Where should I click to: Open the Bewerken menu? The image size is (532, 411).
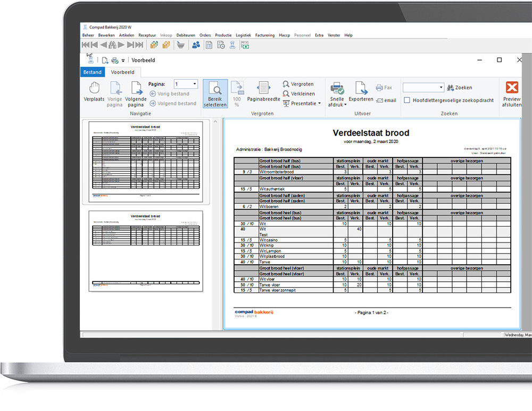[106, 35]
